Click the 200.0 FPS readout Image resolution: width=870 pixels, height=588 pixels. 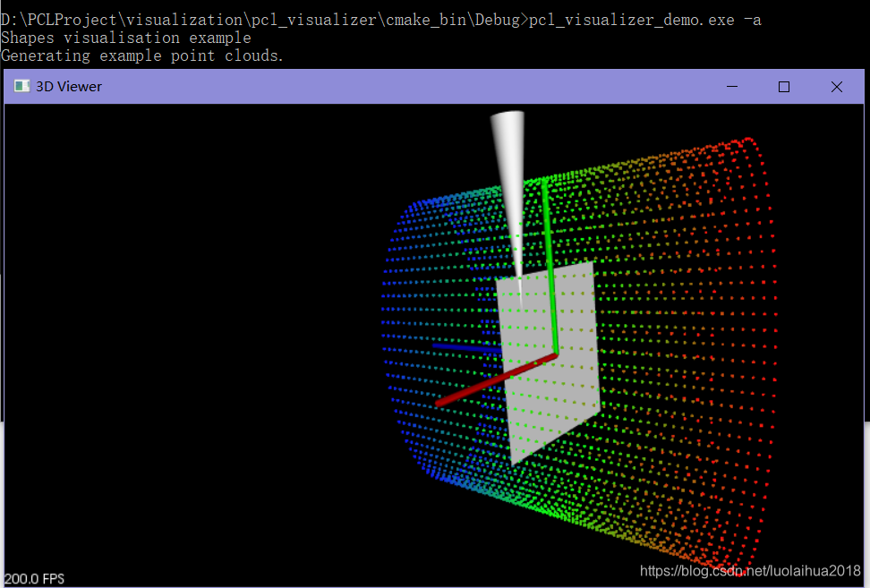pos(34,578)
